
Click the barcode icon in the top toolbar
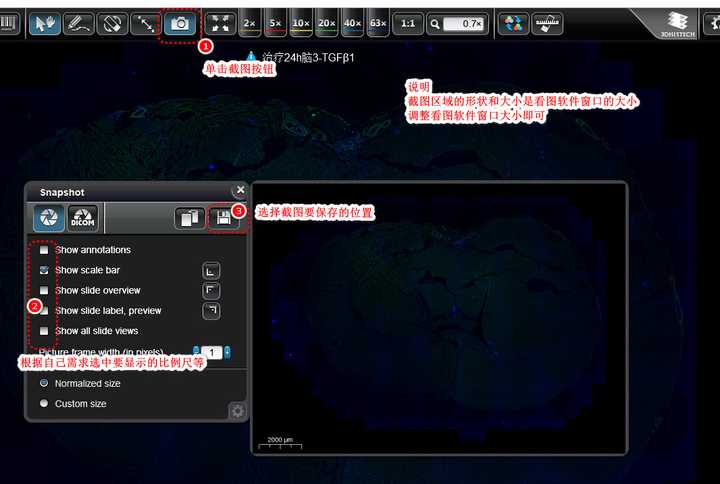click(x=8, y=23)
